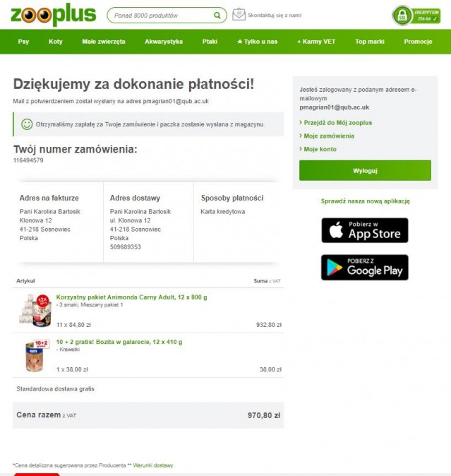
Task: Click the Animonda Carny product thumbnail
Action: coord(35,310)
